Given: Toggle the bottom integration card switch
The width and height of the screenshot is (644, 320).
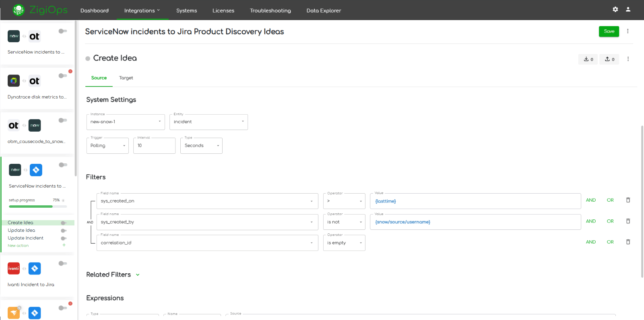Looking at the screenshot, I should click(62, 308).
